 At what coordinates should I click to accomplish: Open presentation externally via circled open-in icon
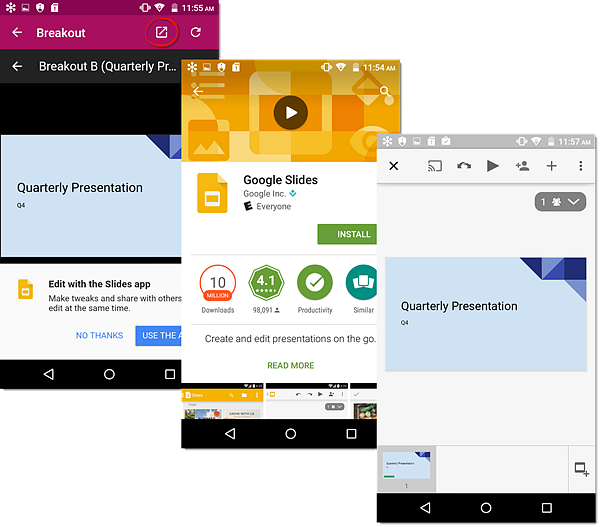[161, 33]
